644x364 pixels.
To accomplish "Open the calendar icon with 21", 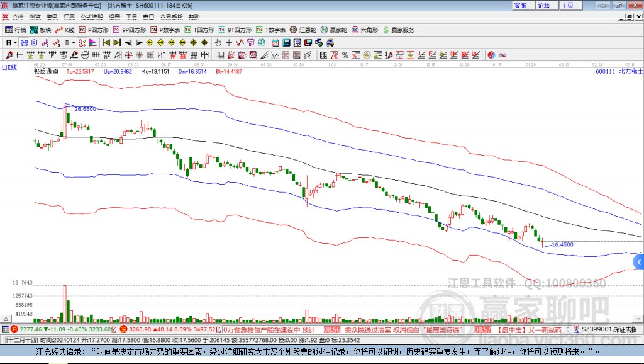I will pos(275,43).
